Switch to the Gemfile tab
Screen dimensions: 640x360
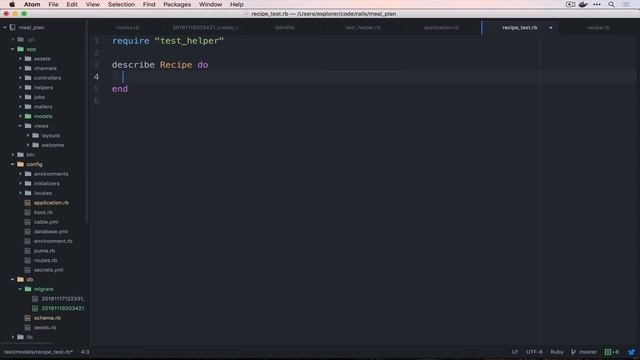[x=284, y=28]
